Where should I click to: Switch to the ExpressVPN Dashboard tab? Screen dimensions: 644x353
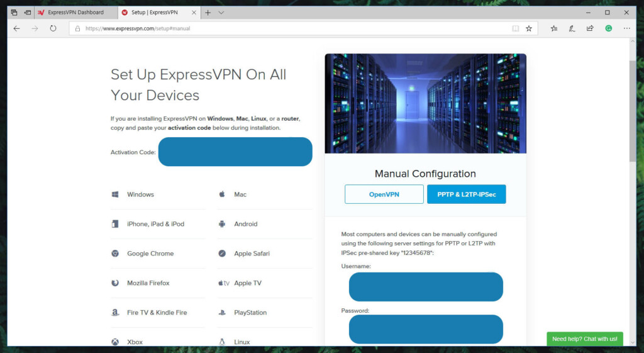(x=75, y=13)
